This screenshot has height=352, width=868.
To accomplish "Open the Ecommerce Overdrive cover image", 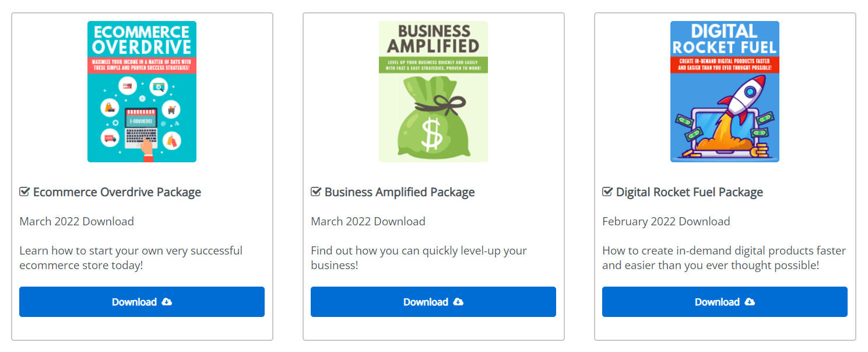I will (x=142, y=92).
